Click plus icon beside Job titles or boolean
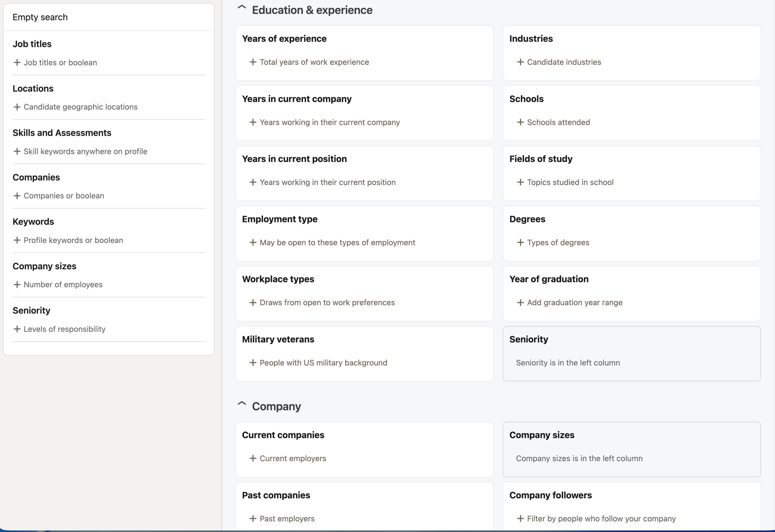Viewport: 775px width, 532px height. coord(17,62)
